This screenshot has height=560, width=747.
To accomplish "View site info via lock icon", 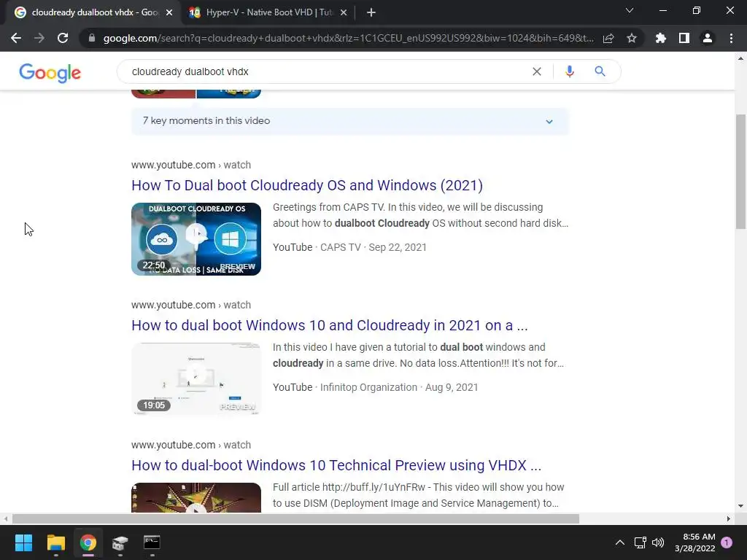I will tap(91, 38).
